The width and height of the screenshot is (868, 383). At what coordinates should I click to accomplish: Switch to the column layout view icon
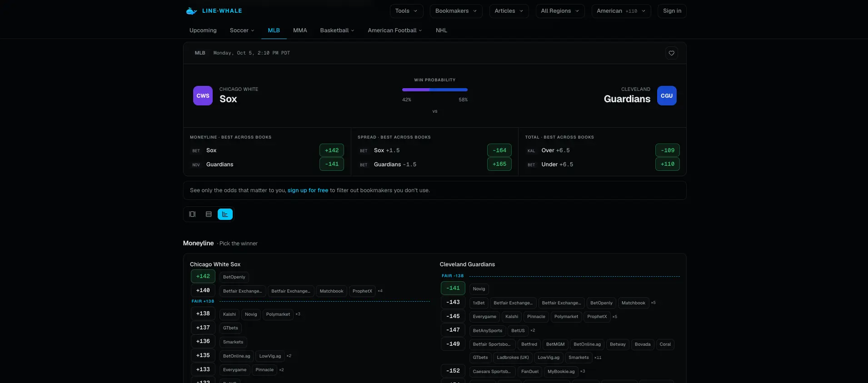[192, 214]
